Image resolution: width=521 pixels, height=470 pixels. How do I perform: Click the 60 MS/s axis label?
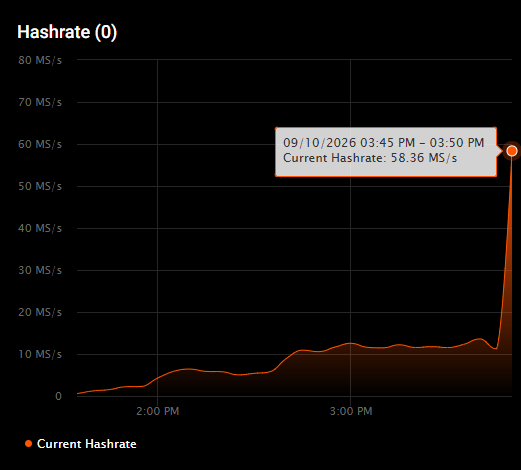coord(40,144)
